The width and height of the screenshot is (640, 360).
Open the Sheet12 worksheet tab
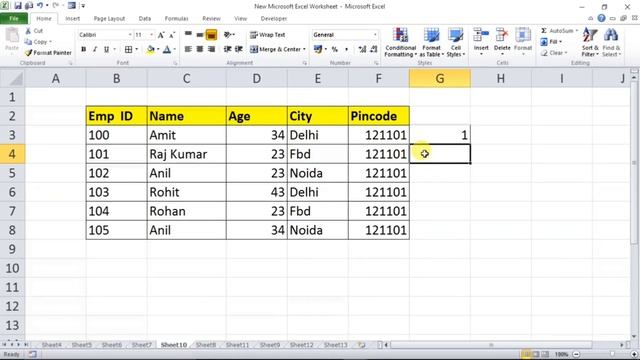(301, 345)
